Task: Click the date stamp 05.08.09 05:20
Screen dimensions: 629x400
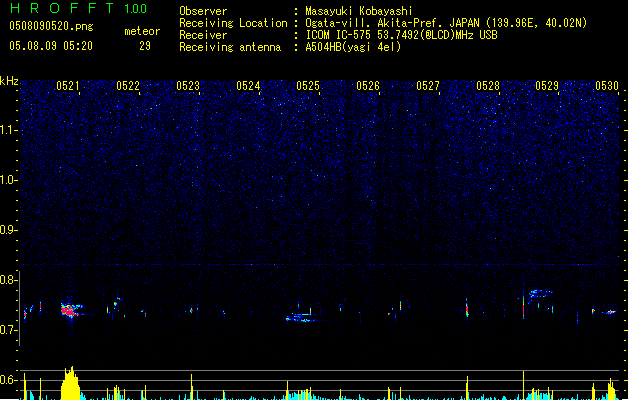Action: pyautogui.click(x=51, y=46)
